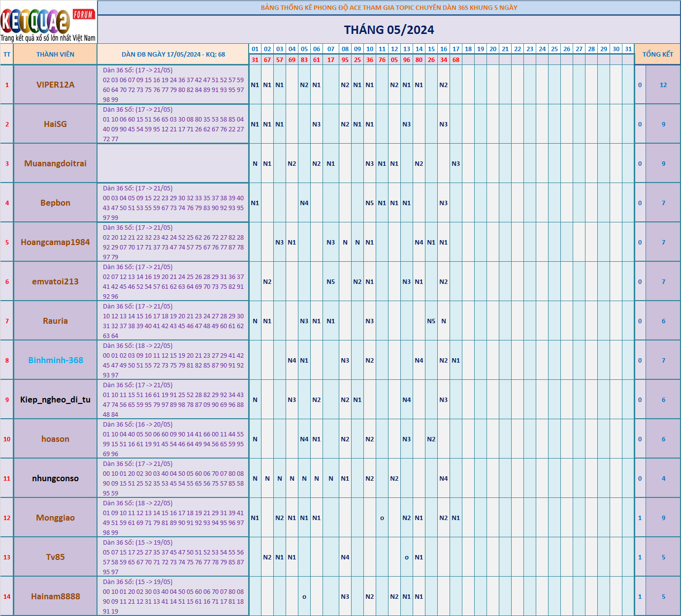Select Bepbon's Dàn 36 Số cell
Image resolution: width=681 pixels, height=616 pixels.
[173, 203]
